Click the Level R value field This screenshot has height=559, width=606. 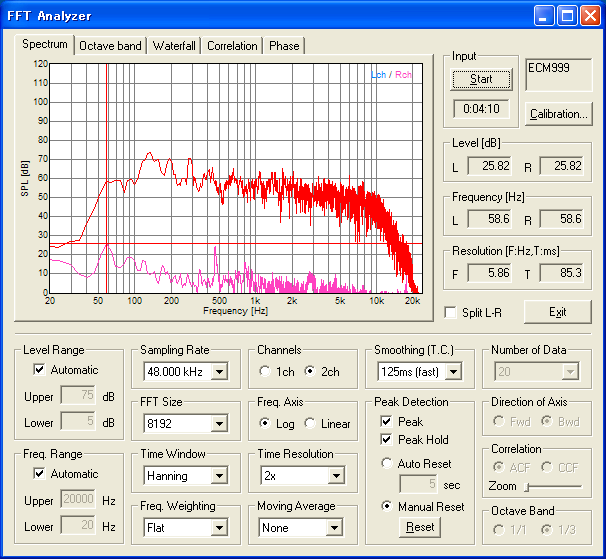pos(562,166)
